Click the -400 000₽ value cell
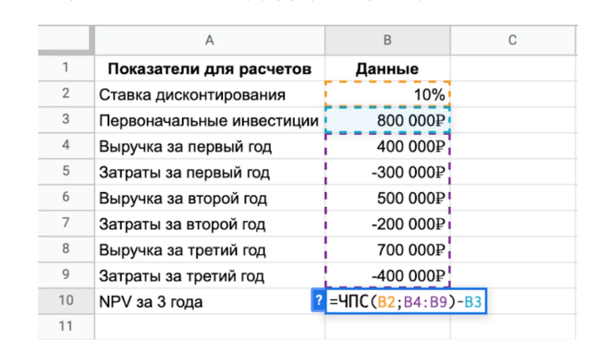 pyautogui.click(x=388, y=275)
